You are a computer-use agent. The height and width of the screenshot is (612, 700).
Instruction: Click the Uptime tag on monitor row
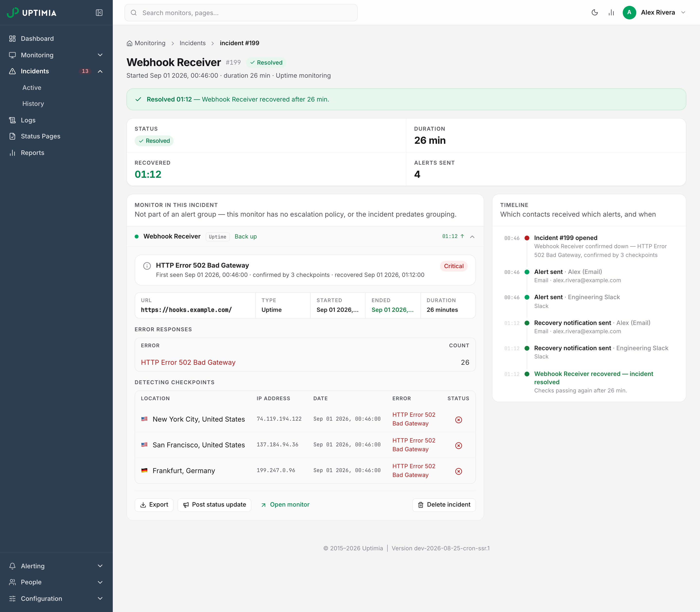coord(217,237)
